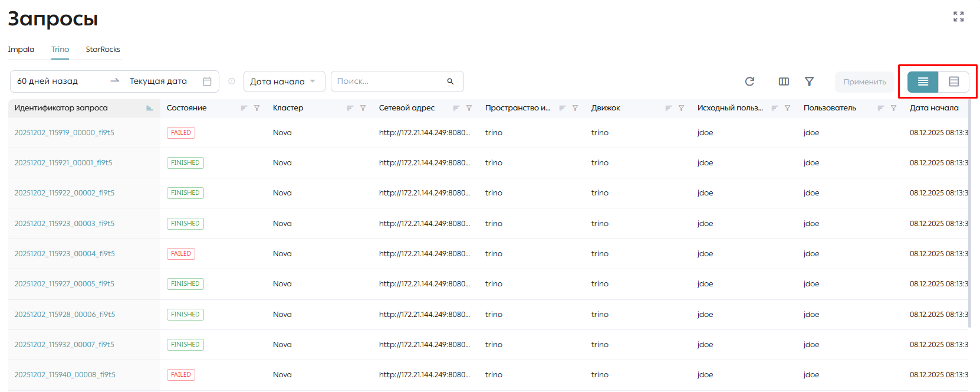This screenshot has width=980, height=392.
Task: Open the Дата начала dropdown
Action: click(x=284, y=81)
